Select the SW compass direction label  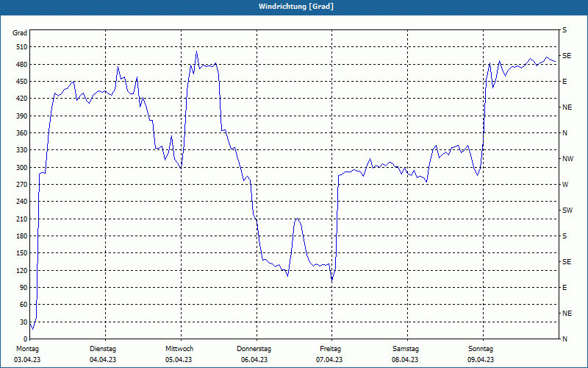pos(567,210)
